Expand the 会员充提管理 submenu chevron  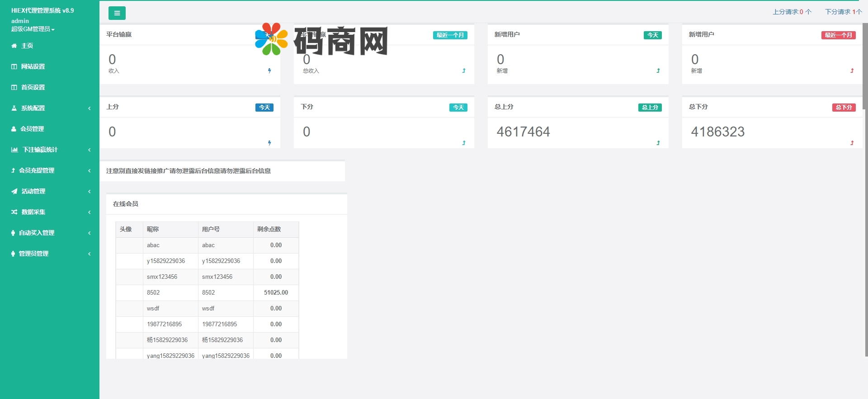90,170
